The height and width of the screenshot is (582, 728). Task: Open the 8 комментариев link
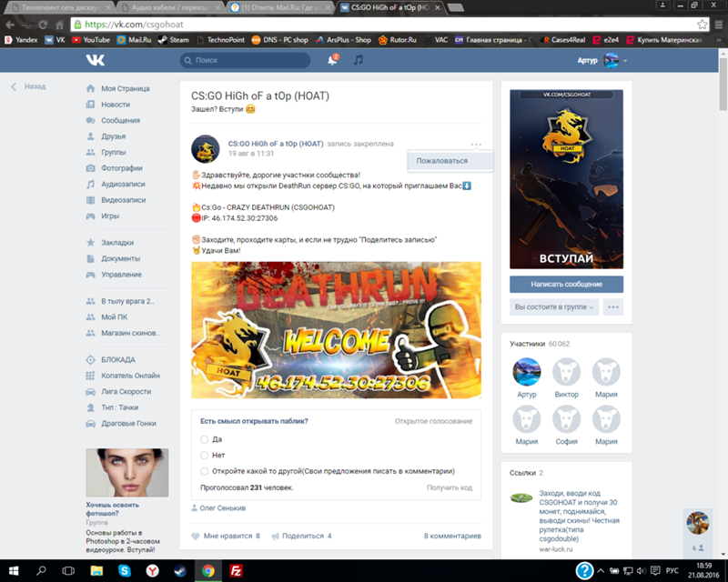(452, 536)
